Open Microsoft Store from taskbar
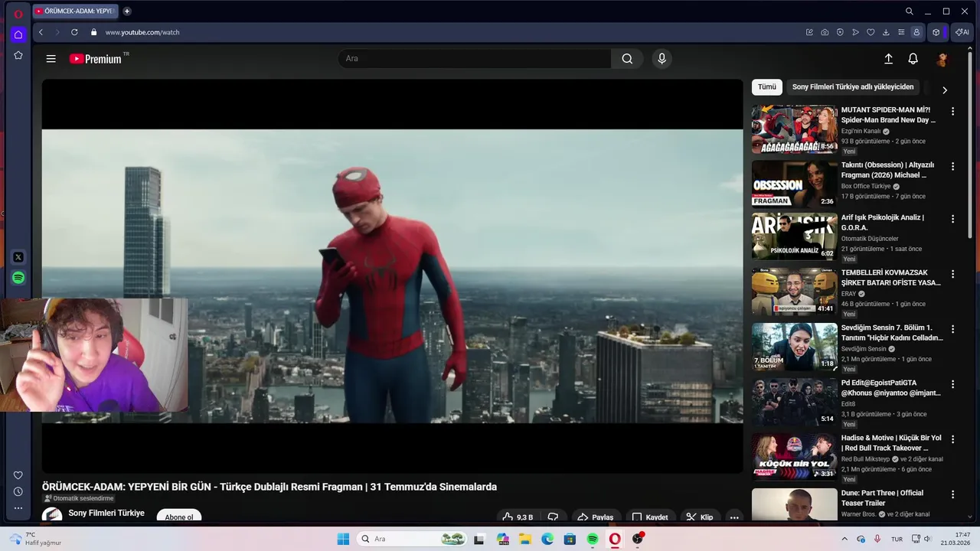Viewport: 980px width, 551px height. click(570, 539)
